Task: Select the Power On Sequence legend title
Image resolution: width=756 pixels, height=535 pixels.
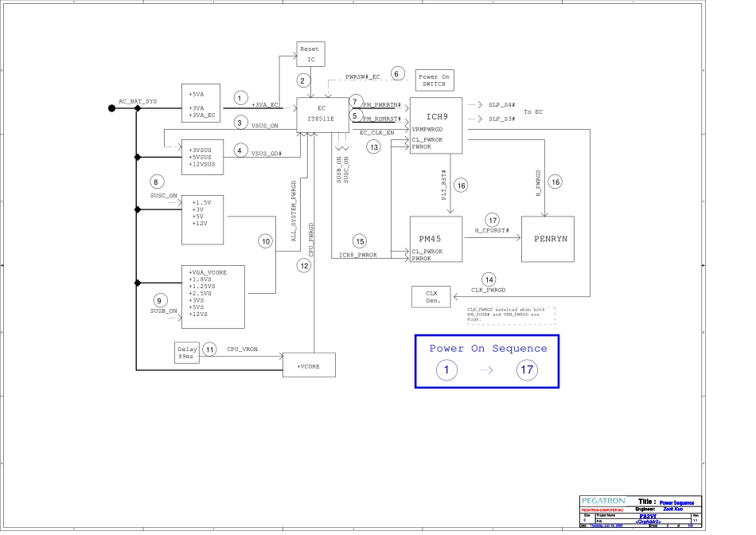Action: pos(489,348)
